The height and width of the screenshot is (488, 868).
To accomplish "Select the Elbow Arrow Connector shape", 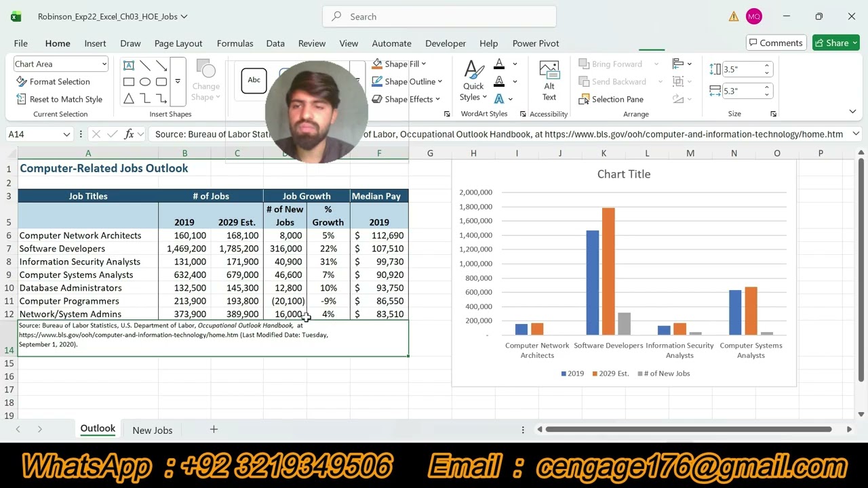I will pyautogui.click(x=161, y=99).
